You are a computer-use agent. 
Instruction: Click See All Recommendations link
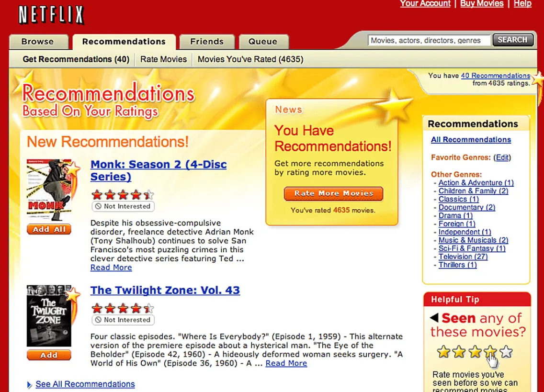click(85, 384)
